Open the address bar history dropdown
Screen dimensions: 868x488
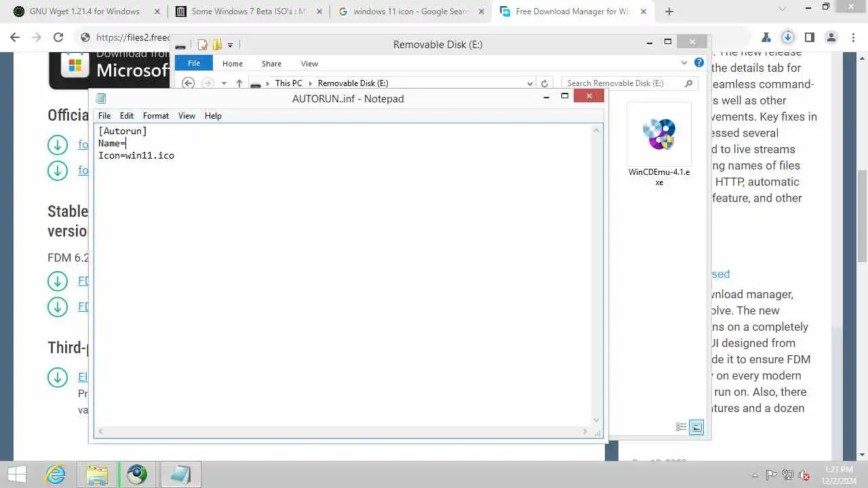click(530, 83)
